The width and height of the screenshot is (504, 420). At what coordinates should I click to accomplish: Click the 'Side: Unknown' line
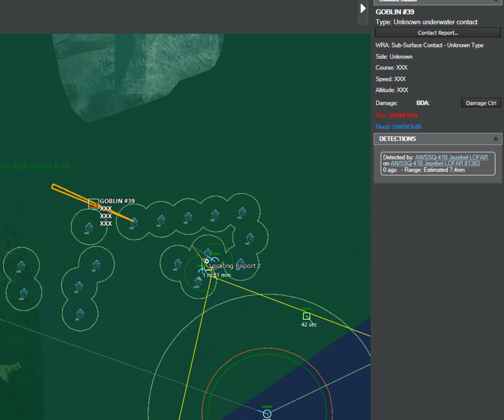[394, 57]
